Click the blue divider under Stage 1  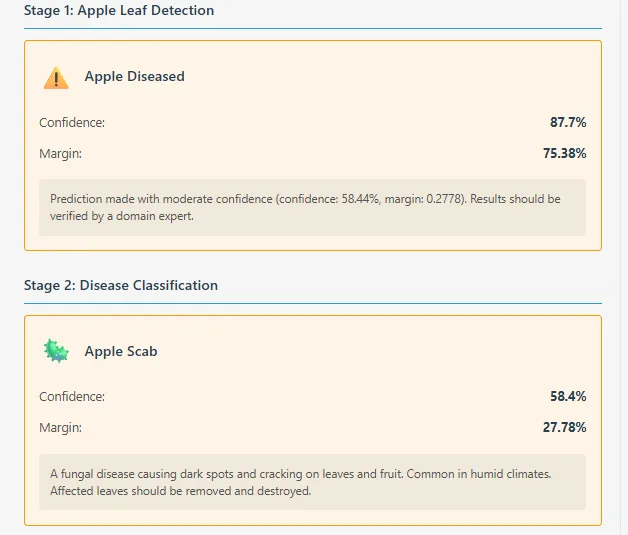pyautogui.click(x=313, y=28)
